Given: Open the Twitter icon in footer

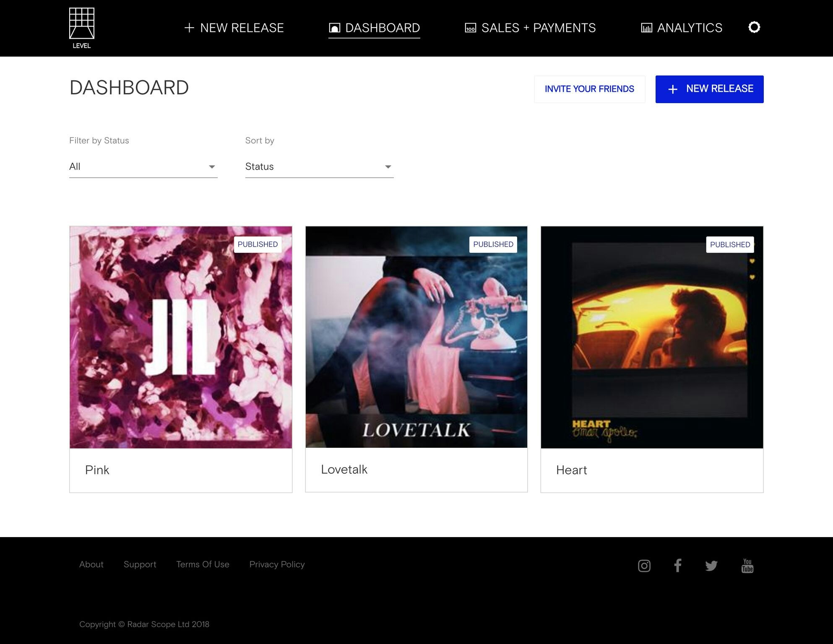Looking at the screenshot, I should click(711, 566).
